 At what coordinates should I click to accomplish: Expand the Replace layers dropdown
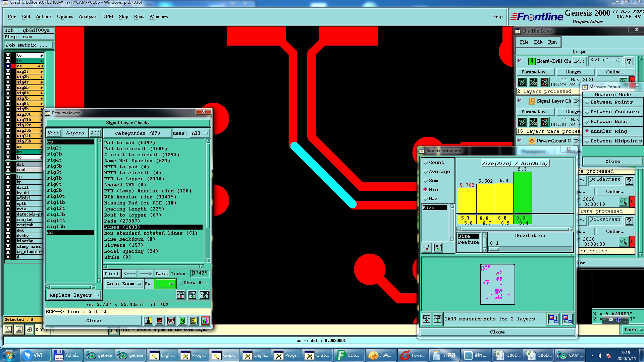(x=73, y=295)
